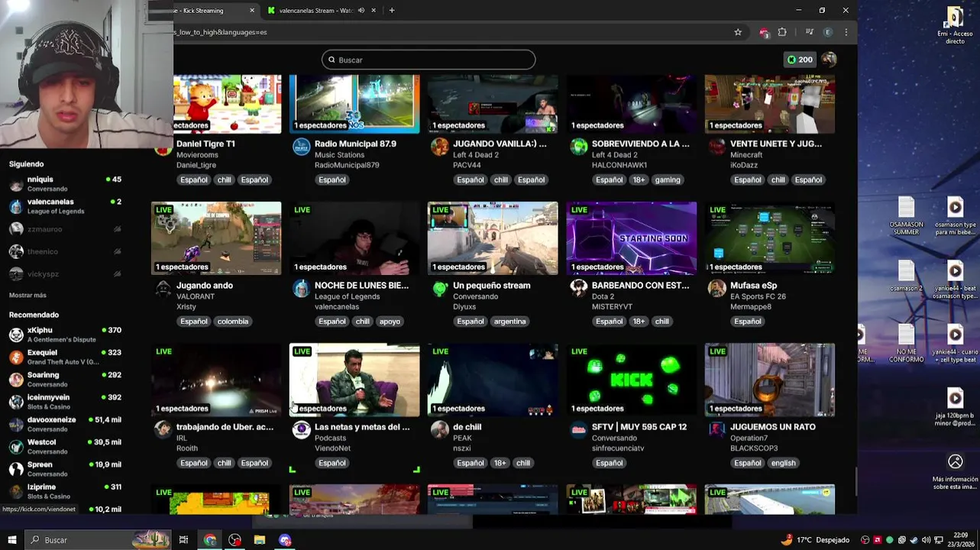Select the argentina tag on Un pequeño stream

click(509, 322)
